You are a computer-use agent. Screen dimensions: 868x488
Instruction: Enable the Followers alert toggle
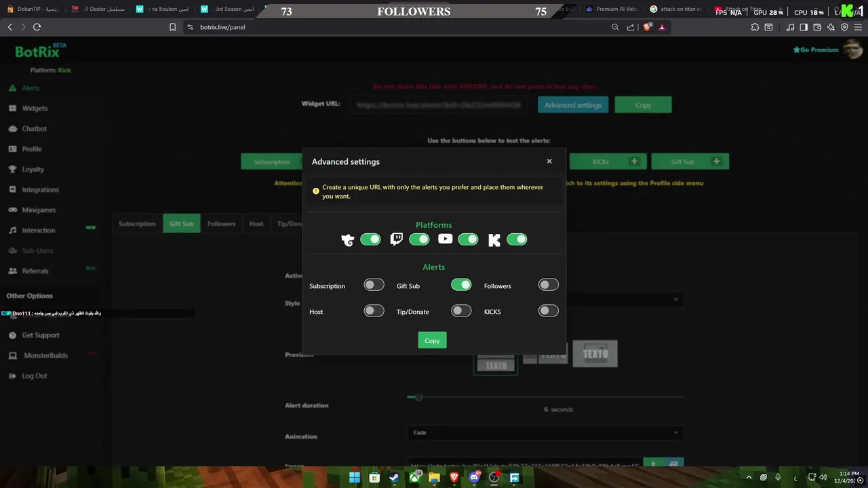549,285
